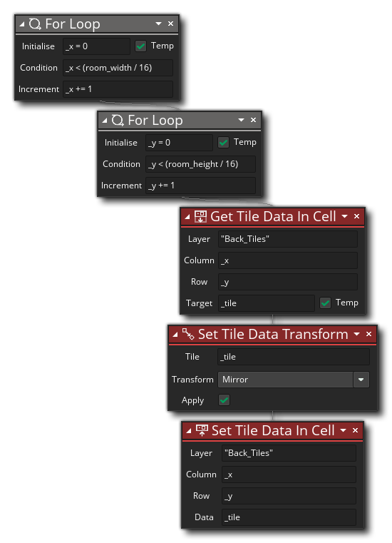Viewport: 392px width, 543px height.
Task: Edit the Initialise field containing _x = 0
Action: 96,46
